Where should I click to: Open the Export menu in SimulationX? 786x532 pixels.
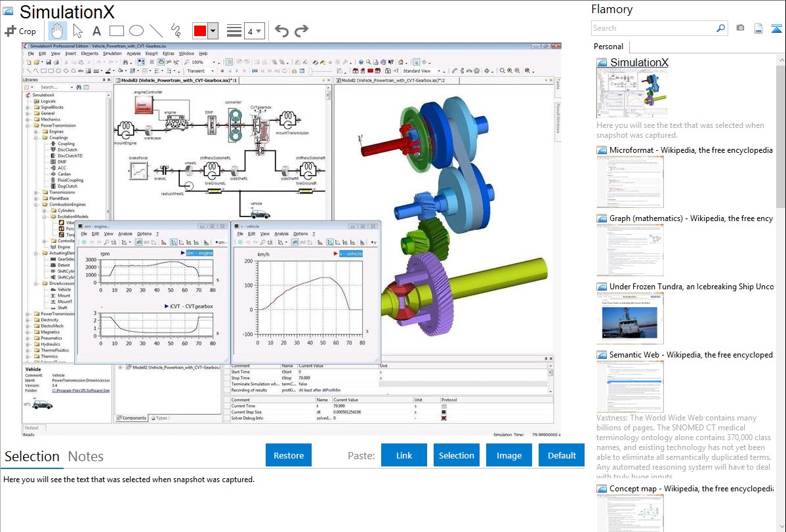click(x=152, y=54)
